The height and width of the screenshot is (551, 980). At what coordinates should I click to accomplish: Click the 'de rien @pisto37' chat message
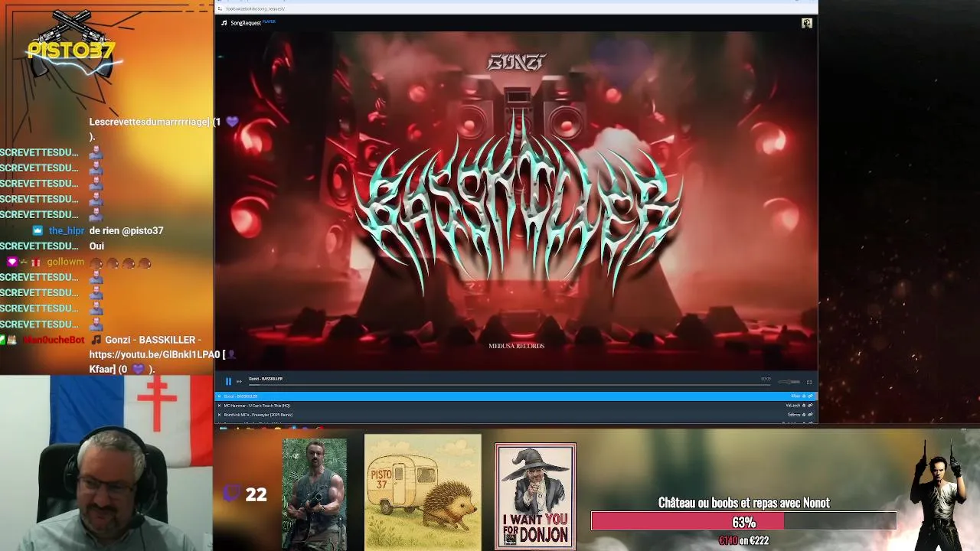point(126,230)
